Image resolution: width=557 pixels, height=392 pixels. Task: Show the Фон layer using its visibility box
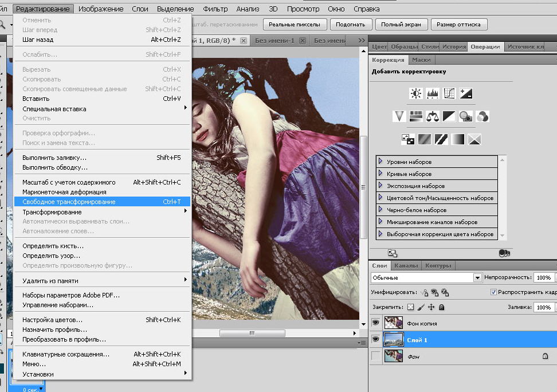pos(375,356)
